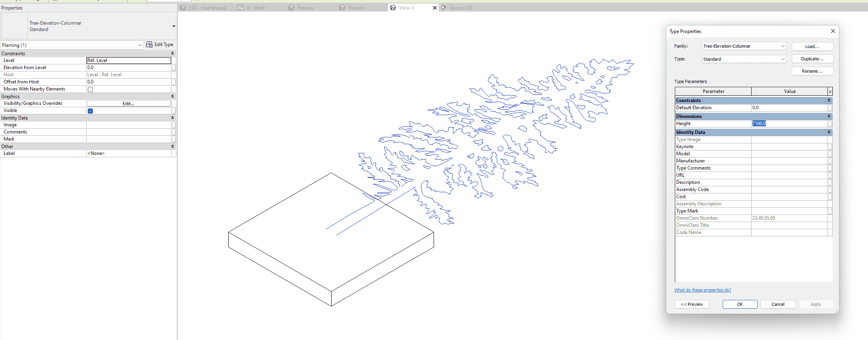
Task: Click the URL parameter row
Action: tap(754, 175)
